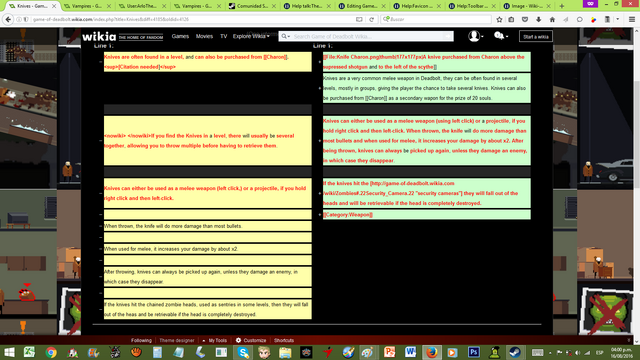Open Skype from the taskbar
This screenshot has width=640, height=360.
pyautogui.click(x=243, y=352)
